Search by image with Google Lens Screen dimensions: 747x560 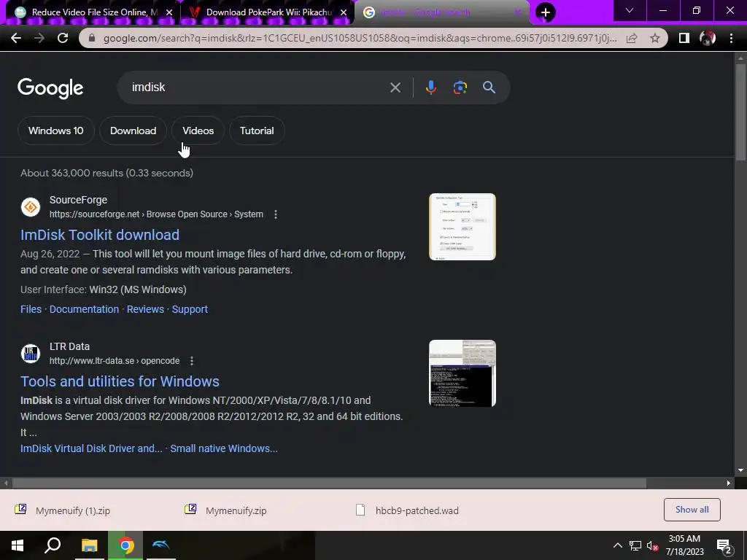(x=460, y=87)
